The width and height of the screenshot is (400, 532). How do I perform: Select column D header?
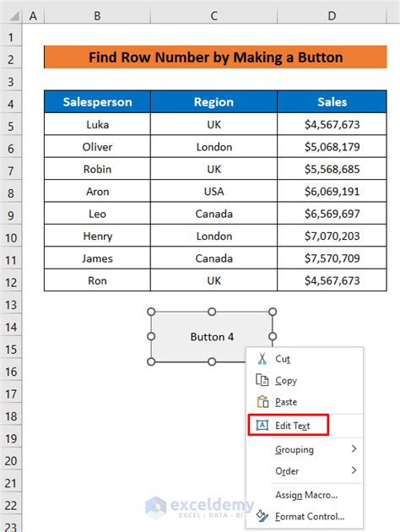click(332, 15)
